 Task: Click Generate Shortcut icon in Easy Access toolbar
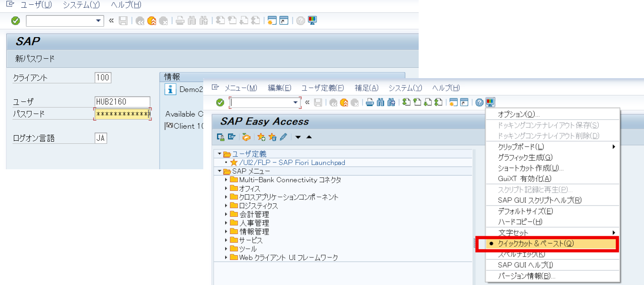coord(465,102)
